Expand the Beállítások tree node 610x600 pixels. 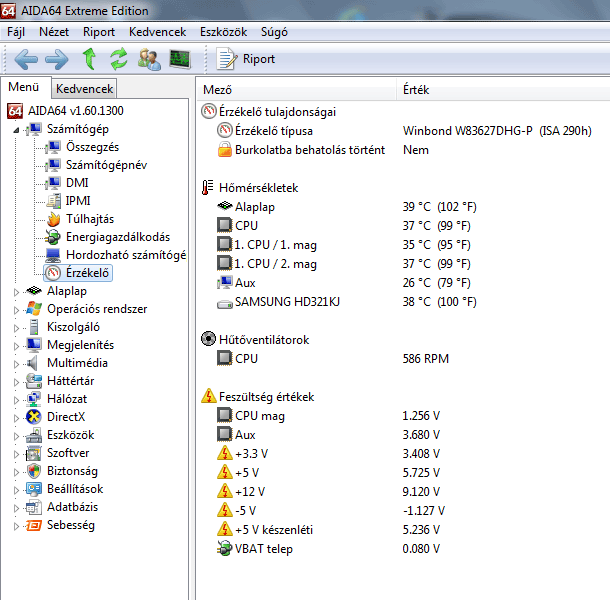point(16,490)
